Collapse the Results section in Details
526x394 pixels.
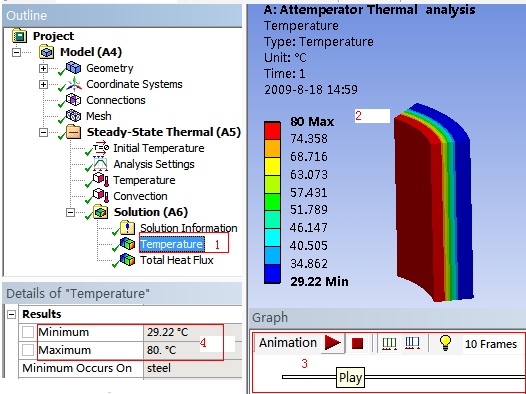(11, 314)
